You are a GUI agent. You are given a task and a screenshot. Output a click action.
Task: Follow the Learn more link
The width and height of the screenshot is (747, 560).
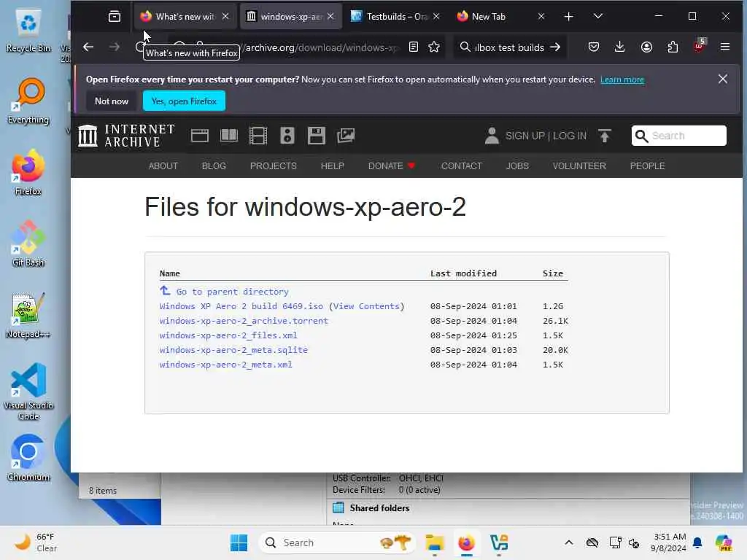point(622,79)
